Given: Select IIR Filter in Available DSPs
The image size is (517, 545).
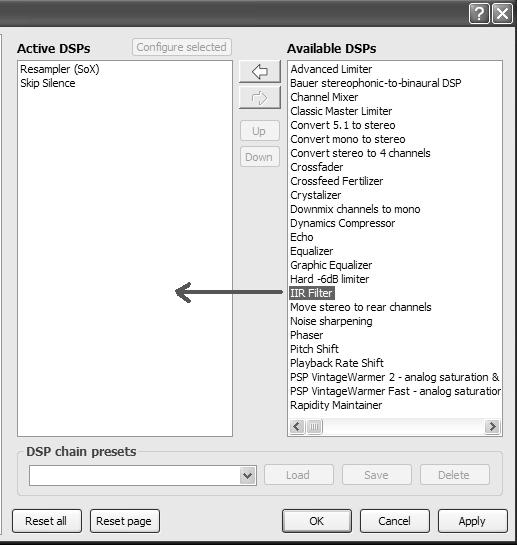Looking at the screenshot, I should pos(312,293).
